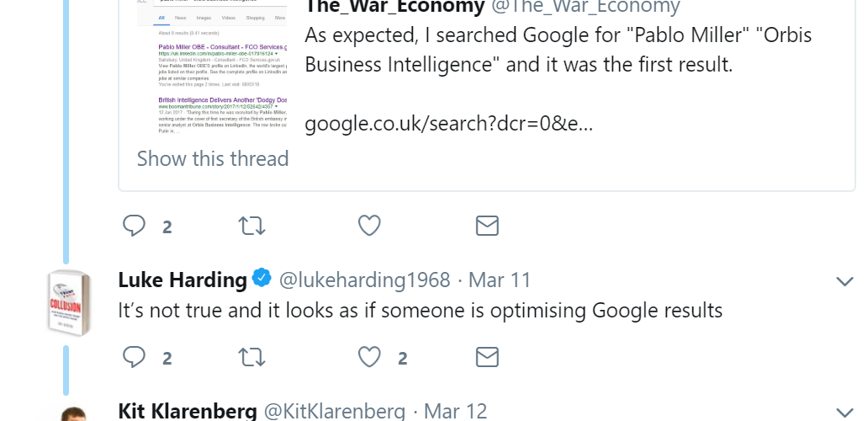This screenshot has width=868, height=421.
Task: Open the google.co.uk search link
Action: point(448,125)
